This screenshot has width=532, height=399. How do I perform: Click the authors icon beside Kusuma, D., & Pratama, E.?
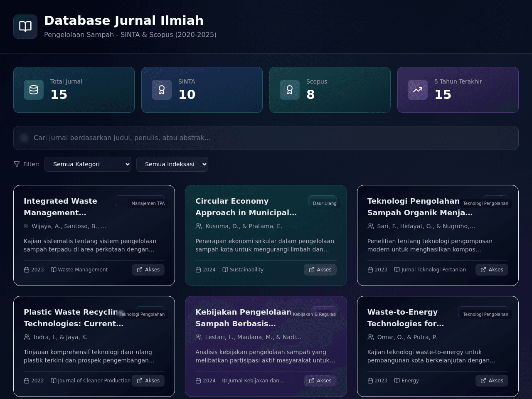[x=199, y=226]
